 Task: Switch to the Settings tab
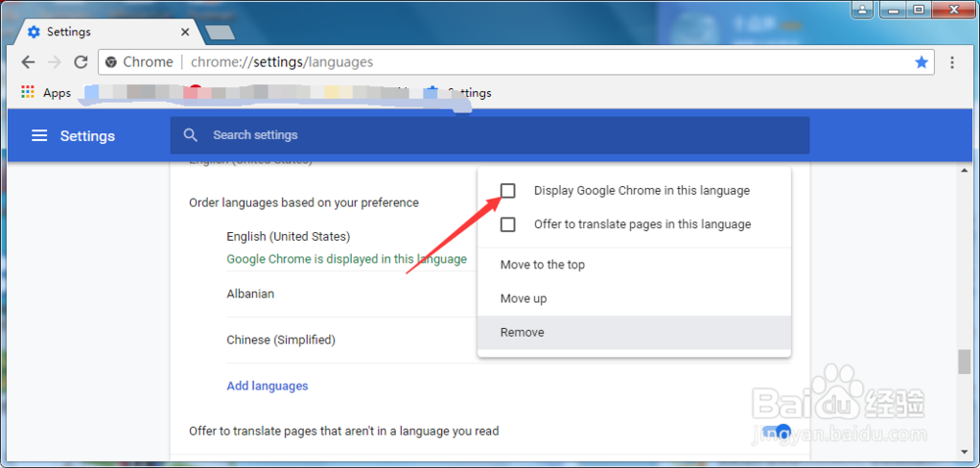pos(110,32)
